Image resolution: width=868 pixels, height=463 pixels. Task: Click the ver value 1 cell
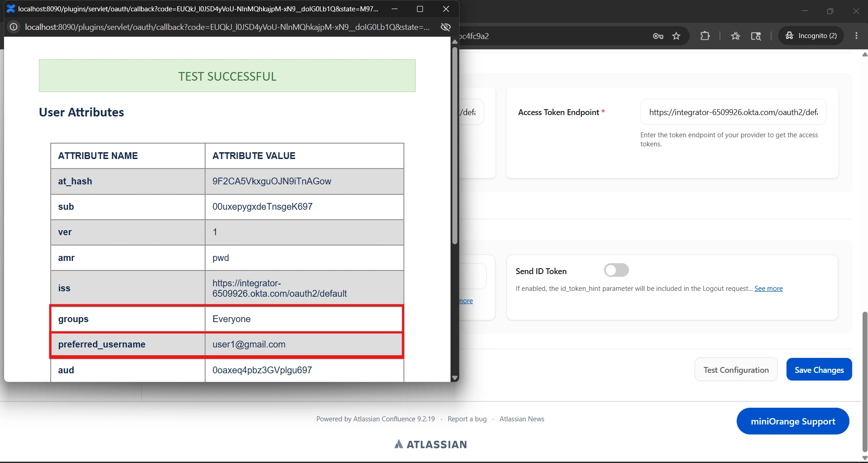pos(304,232)
